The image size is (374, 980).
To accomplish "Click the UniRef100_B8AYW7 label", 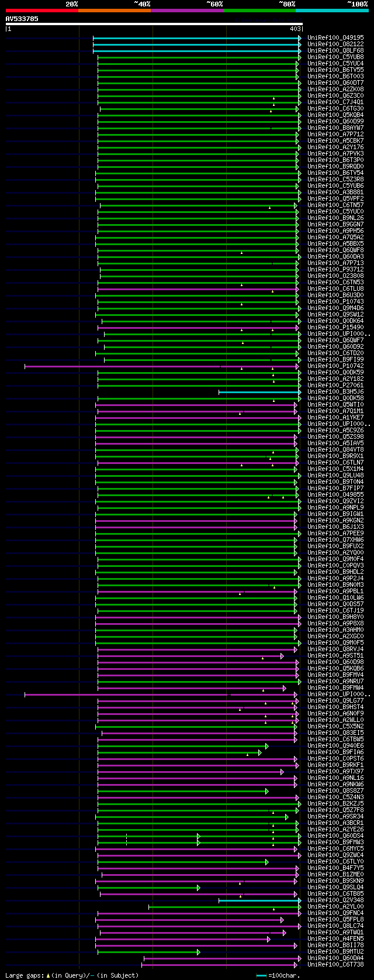I will 335,128.
